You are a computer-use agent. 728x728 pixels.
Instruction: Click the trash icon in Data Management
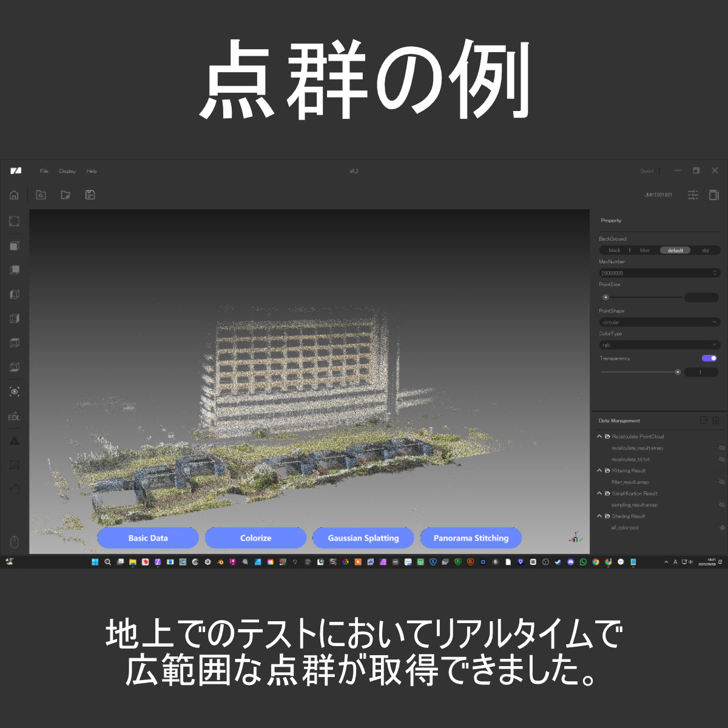click(x=716, y=420)
